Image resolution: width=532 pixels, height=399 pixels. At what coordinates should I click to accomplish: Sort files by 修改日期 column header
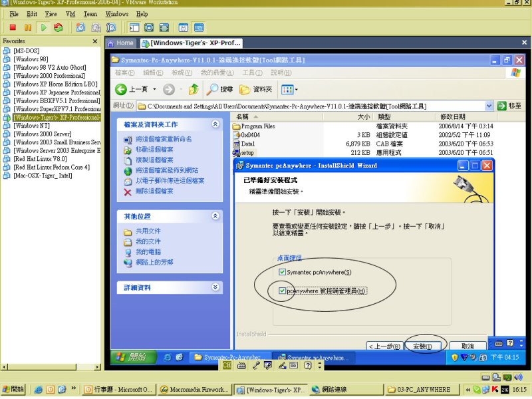click(x=466, y=117)
